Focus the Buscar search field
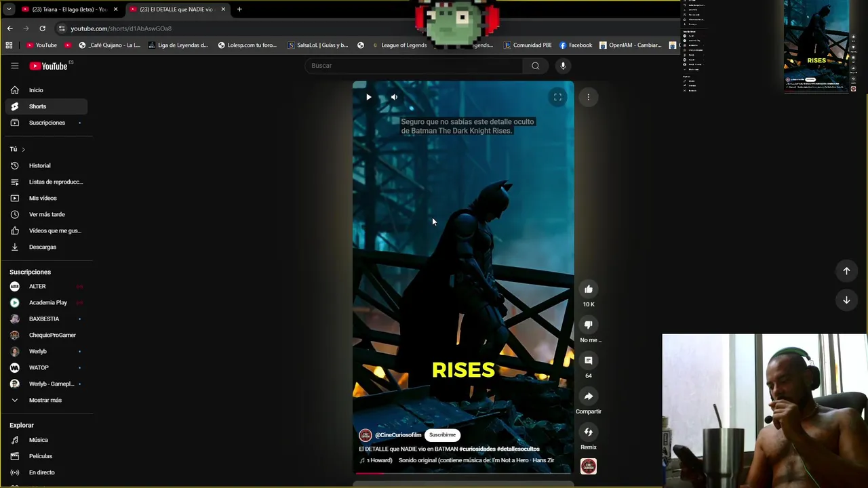This screenshot has height=488, width=868. pyautogui.click(x=414, y=66)
